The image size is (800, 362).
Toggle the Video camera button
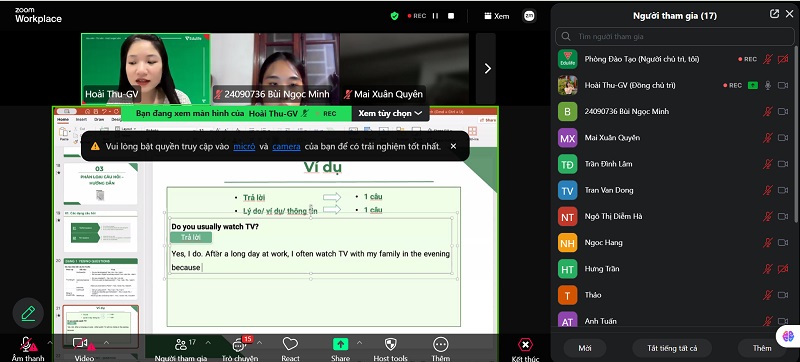click(x=81, y=344)
